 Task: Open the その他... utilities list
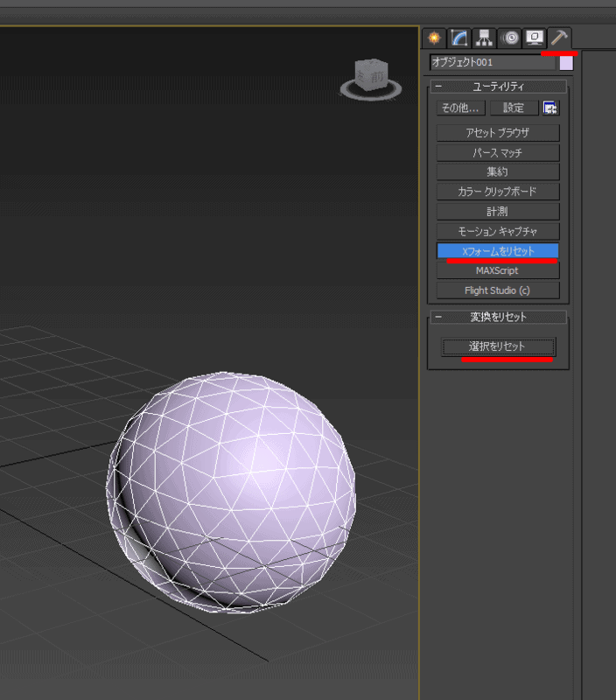[461, 108]
